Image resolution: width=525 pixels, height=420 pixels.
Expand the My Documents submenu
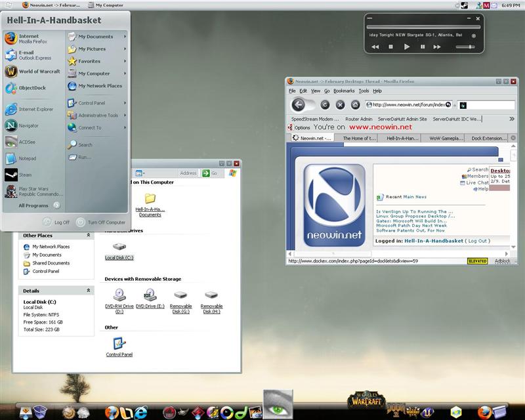tap(97, 37)
